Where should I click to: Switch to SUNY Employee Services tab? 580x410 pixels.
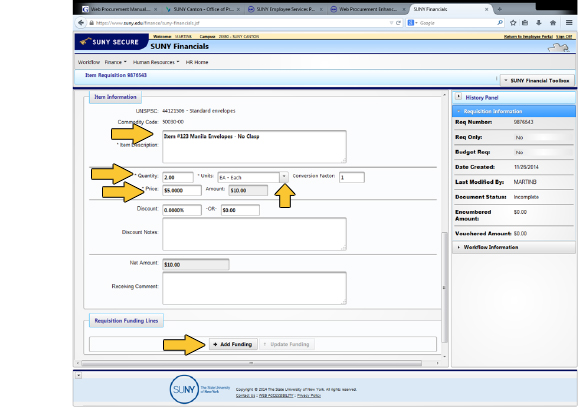[x=286, y=9]
